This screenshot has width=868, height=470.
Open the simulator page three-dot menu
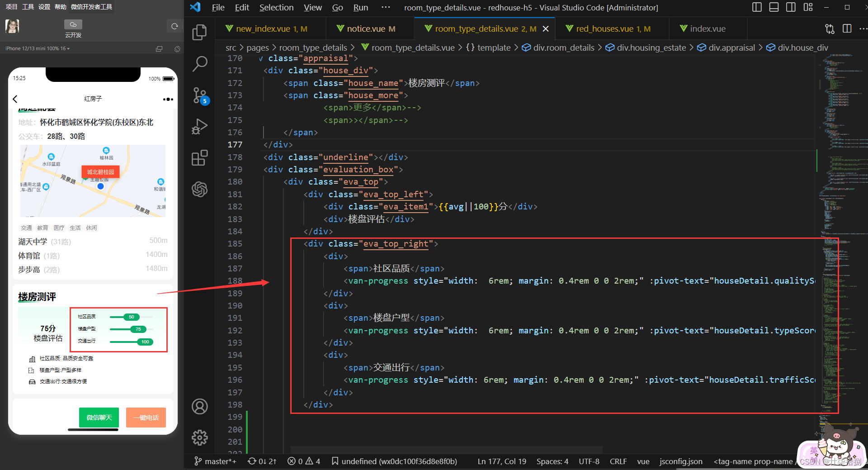pos(168,99)
